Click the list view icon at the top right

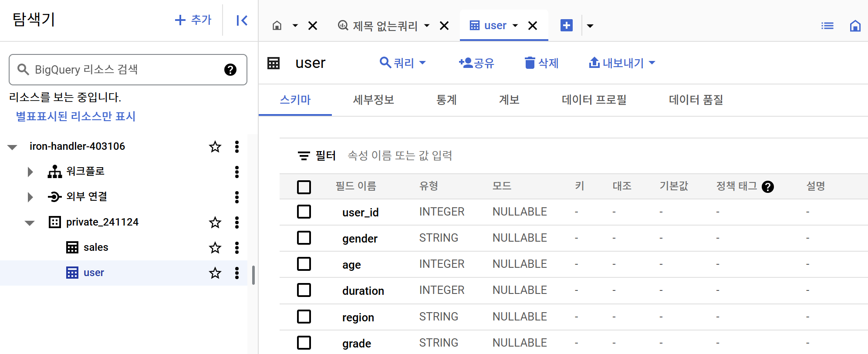[x=827, y=26]
